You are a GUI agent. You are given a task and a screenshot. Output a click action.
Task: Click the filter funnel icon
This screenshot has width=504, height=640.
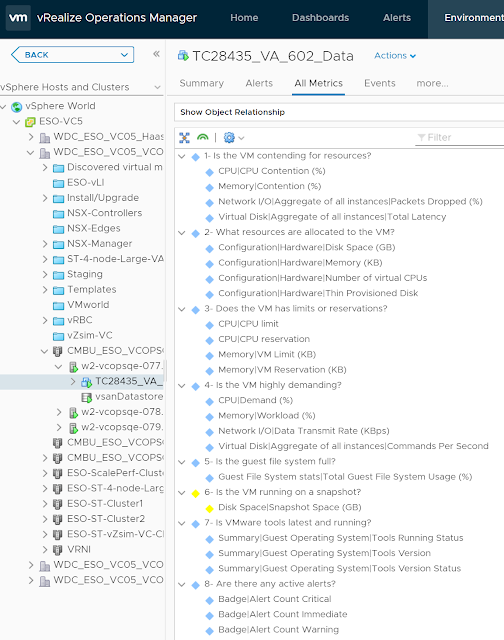(422, 138)
